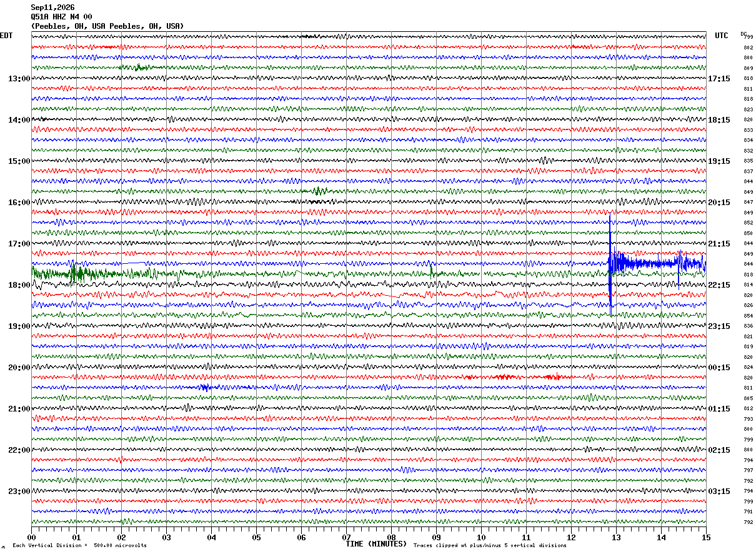Click the tall blue spike of the event onset
The height and width of the screenshot is (554, 756).
(x=610, y=264)
